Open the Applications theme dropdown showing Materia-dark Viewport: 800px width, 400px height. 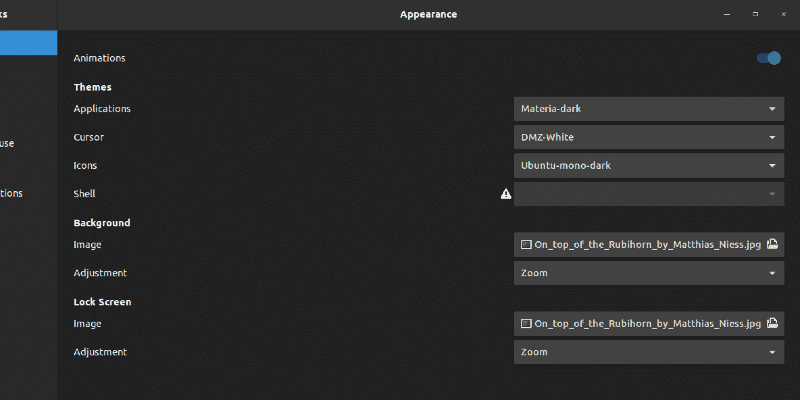click(x=648, y=109)
